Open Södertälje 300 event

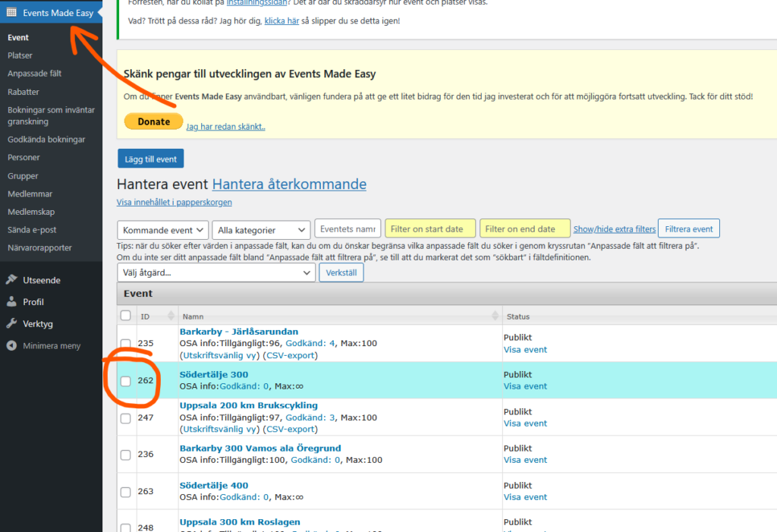point(213,375)
